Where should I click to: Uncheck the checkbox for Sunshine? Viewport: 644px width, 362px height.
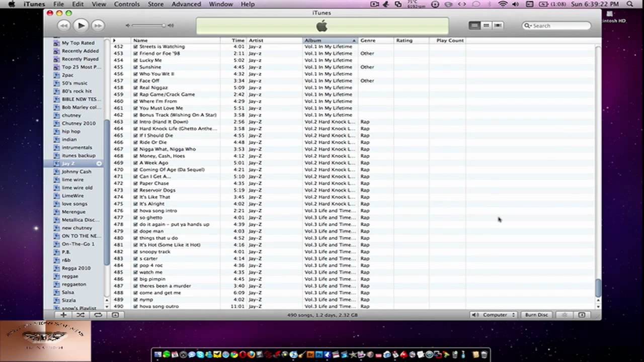[x=135, y=67]
